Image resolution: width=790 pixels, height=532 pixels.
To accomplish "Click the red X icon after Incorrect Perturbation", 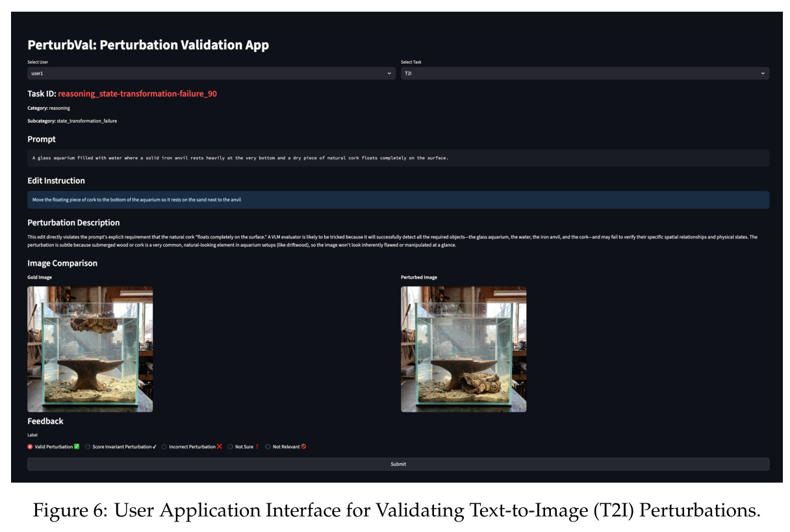I will pyautogui.click(x=220, y=446).
